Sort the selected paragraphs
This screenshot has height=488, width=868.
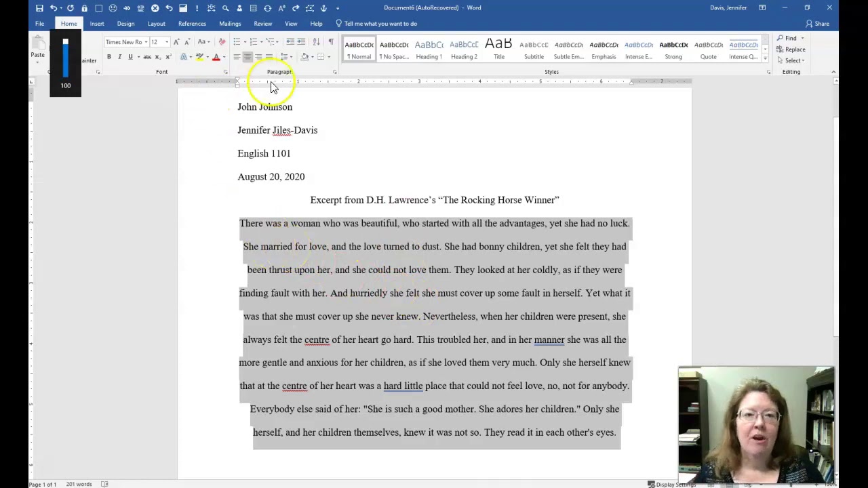tap(316, 42)
